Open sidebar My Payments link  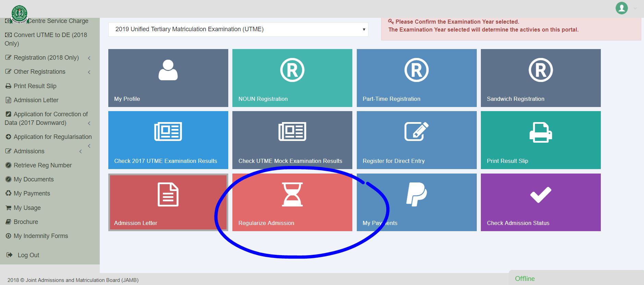[x=32, y=193]
